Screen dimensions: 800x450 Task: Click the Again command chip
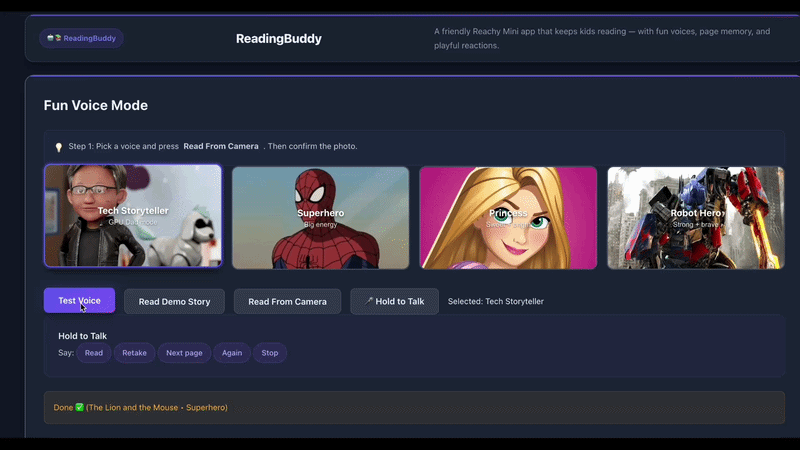(232, 353)
